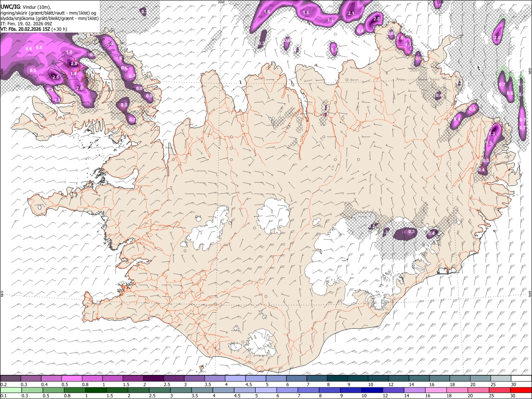Click the 2.6 snowfall value in the Westfjords

point(55,77)
